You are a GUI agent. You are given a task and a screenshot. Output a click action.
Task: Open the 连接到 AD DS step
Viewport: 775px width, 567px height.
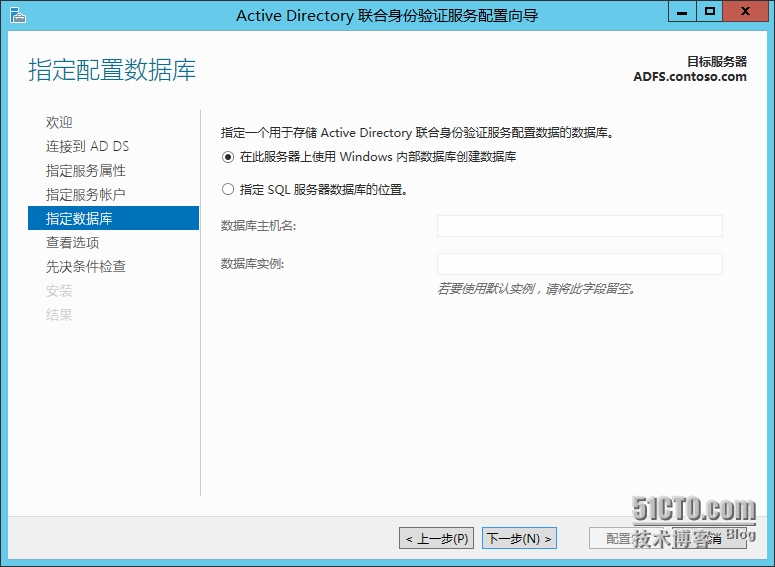[x=88, y=146]
